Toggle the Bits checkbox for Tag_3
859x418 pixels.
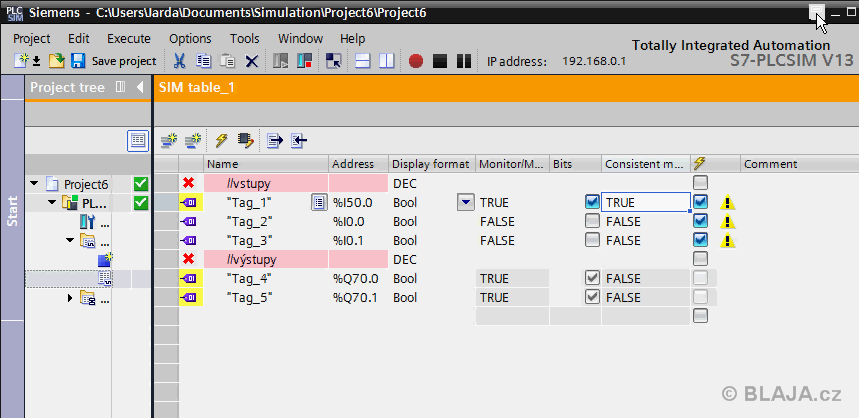(x=592, y=240)
